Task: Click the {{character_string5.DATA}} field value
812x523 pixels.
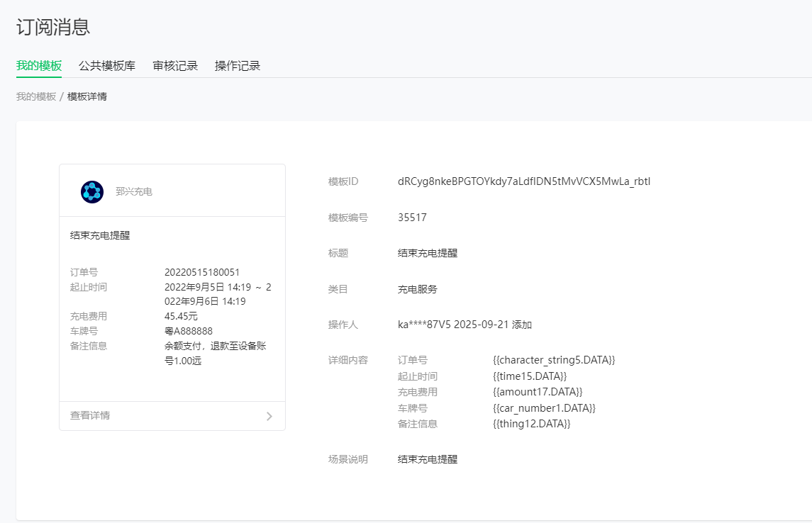Action: (x=554, y=360)
